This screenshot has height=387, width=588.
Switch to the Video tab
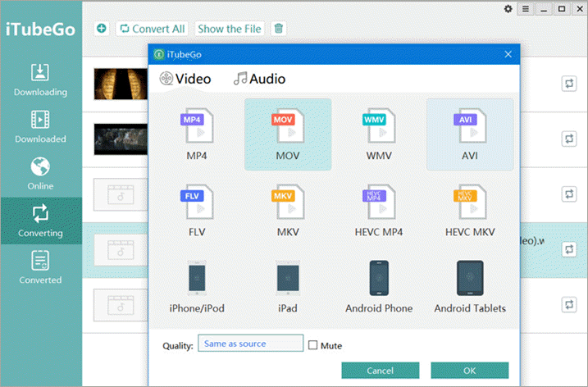(x=185, y=79)
